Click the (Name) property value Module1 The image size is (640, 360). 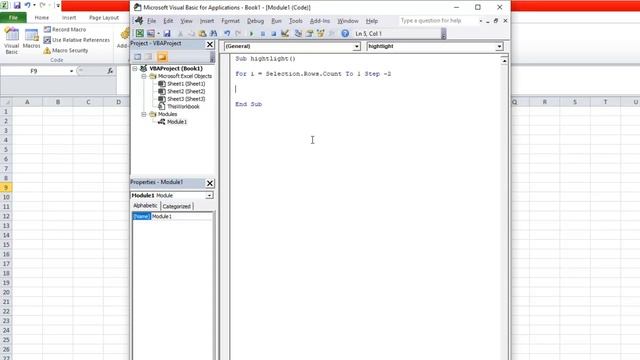182,216
